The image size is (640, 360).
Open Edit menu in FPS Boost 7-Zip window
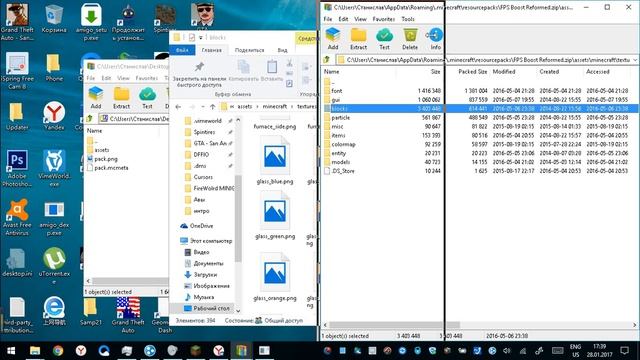343,19
